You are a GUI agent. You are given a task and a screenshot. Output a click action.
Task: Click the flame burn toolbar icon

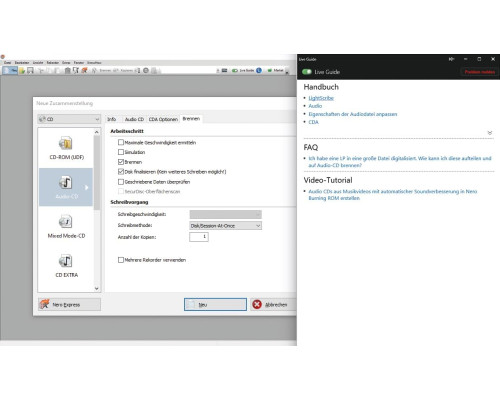point(85,70)
